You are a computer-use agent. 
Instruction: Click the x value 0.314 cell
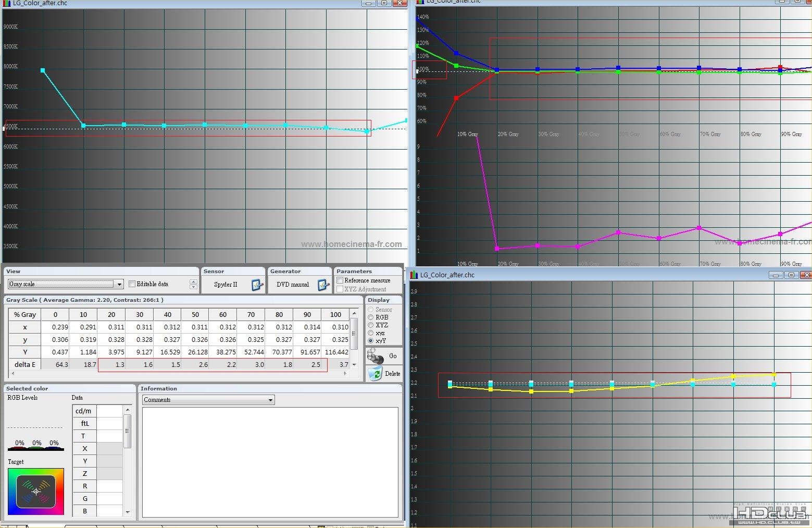[x=308, y=327]
